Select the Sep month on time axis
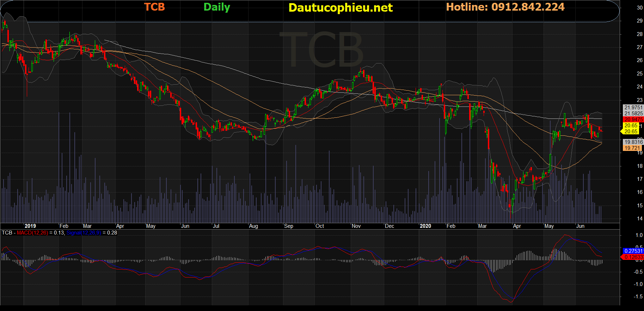Screen dimensions: 644x311 [289, 226]
